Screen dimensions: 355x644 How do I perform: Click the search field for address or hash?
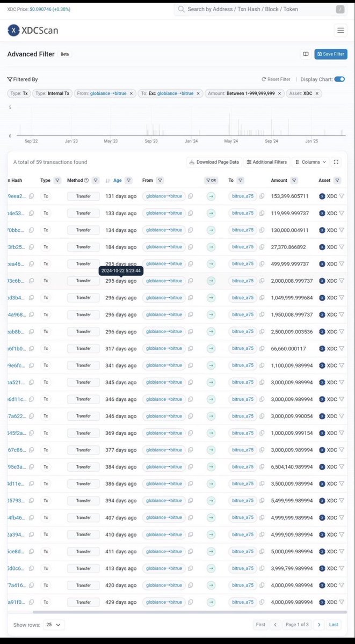[260, 9]
